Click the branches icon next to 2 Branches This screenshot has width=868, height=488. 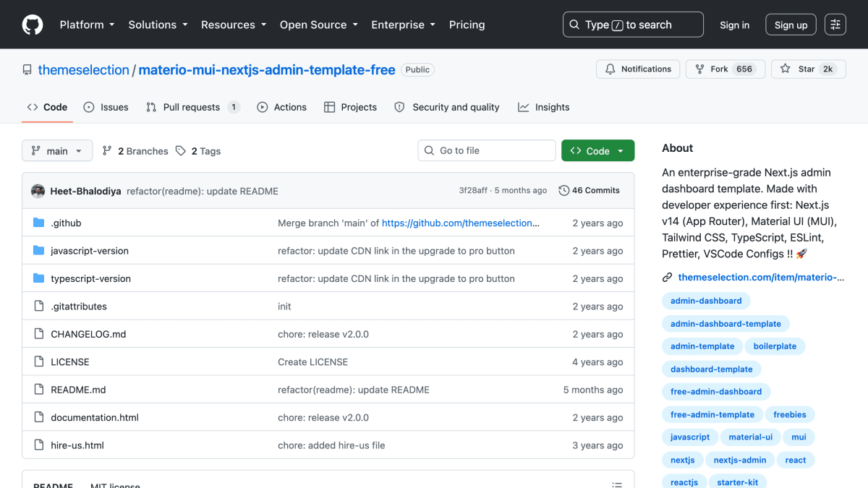[107, 151]
